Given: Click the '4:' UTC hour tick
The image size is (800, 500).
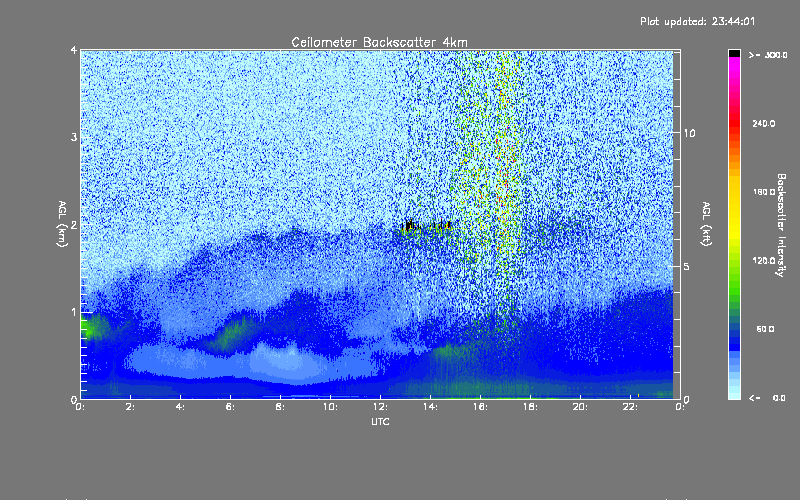Looking at the screenshot, I should click(180, 407).
